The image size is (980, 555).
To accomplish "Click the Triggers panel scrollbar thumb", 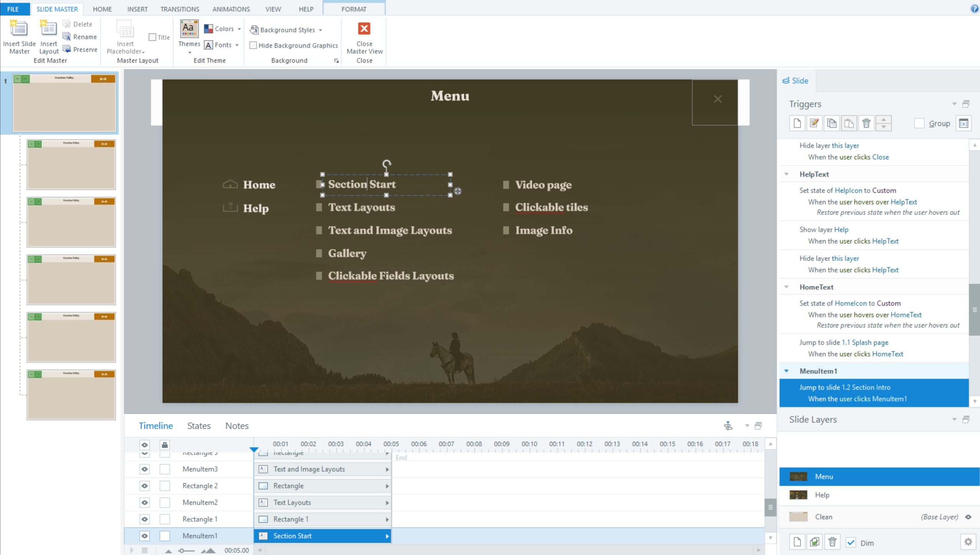I will point(975,309).
